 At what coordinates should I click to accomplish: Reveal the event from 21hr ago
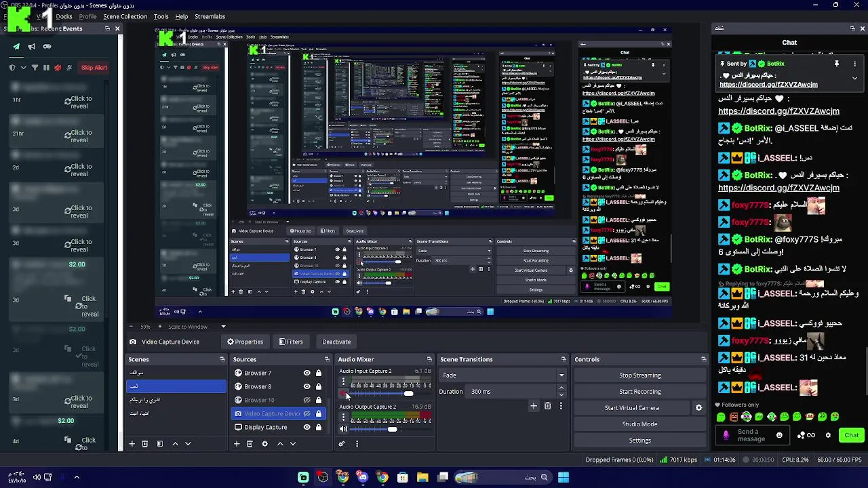click(79, 136)
